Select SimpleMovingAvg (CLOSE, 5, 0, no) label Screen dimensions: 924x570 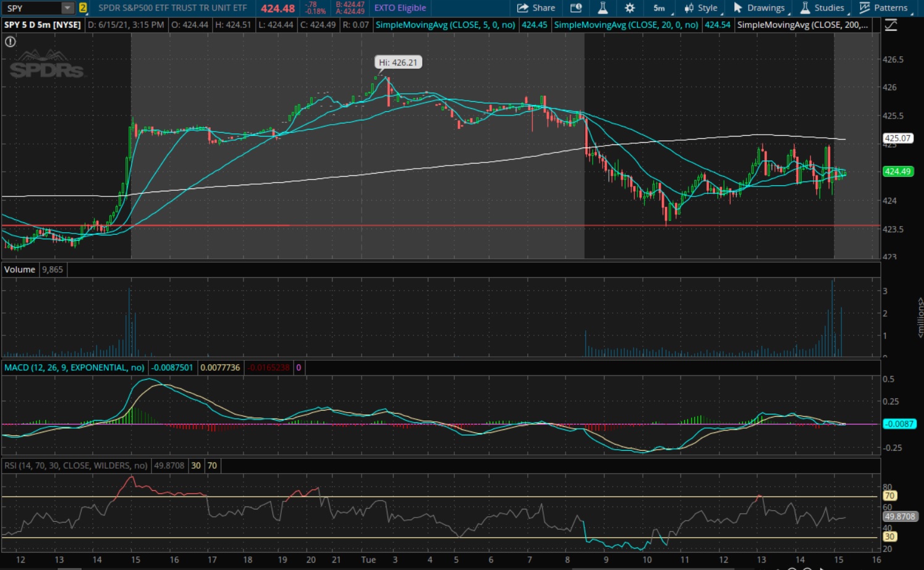pos(445,25)
